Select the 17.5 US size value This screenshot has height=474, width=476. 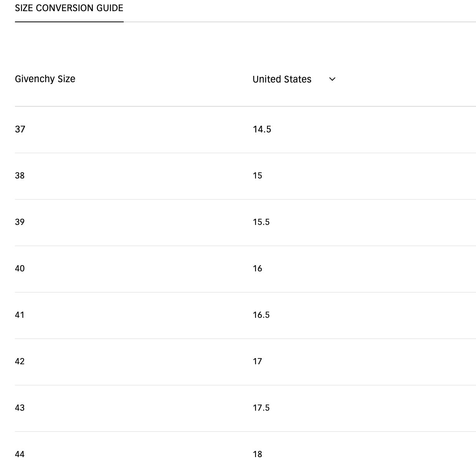261,408
